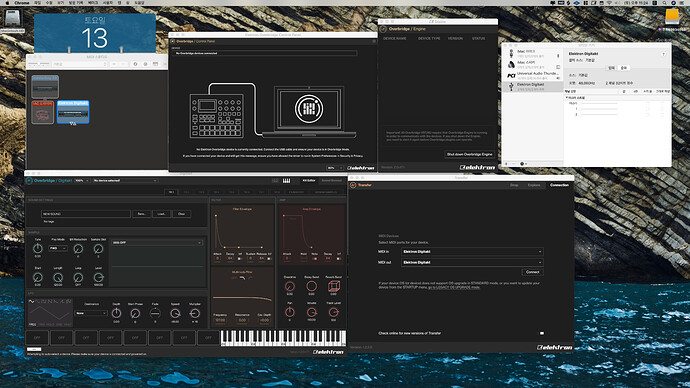Click the Transfer logo icon
Image resolution: width=690 pixels, height=388 pixels.
pos(353,185)
